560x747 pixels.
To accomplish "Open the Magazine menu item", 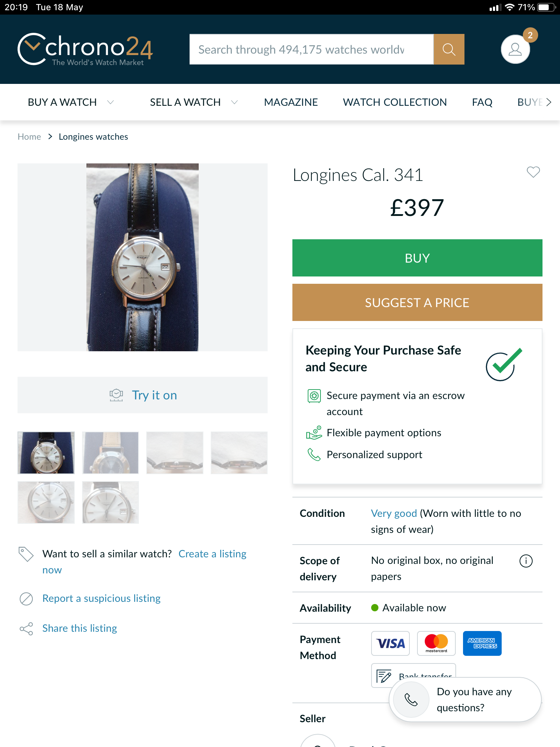I will click(291, 102).
